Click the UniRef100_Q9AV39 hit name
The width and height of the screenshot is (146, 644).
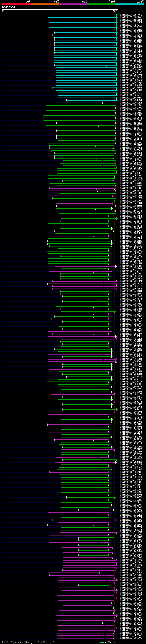[131, 156]
